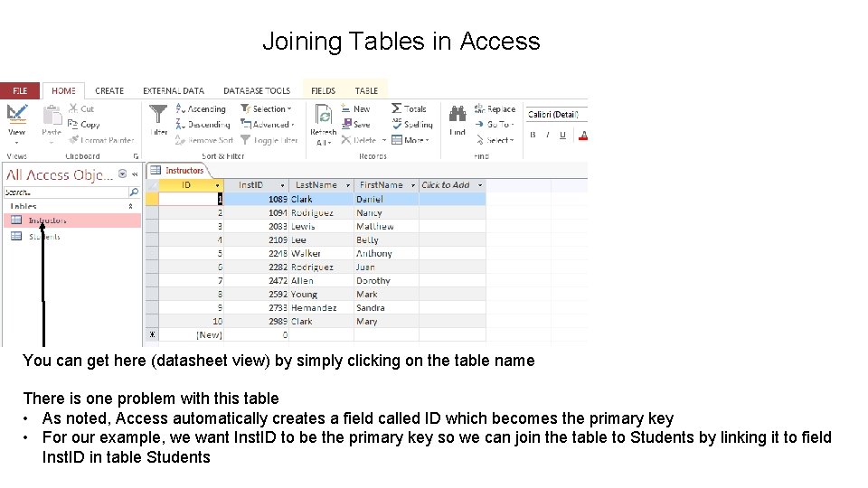Image resolution: width=868 pixels, height=488 pixels.
Task: Click the (New) ID cell
Action: [191, 334]
